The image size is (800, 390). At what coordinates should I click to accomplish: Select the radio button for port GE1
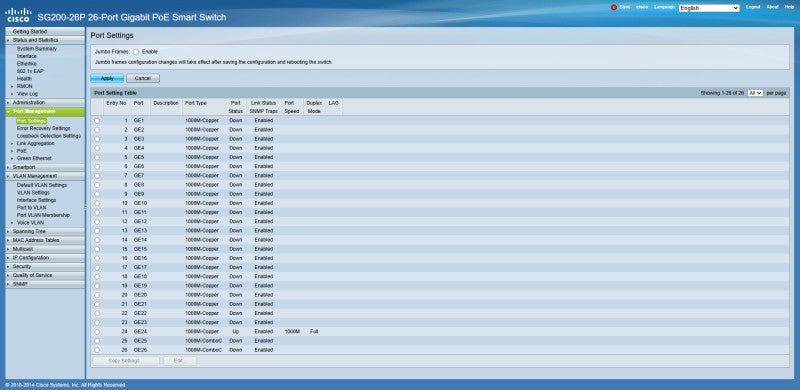[x=97, y=121]
